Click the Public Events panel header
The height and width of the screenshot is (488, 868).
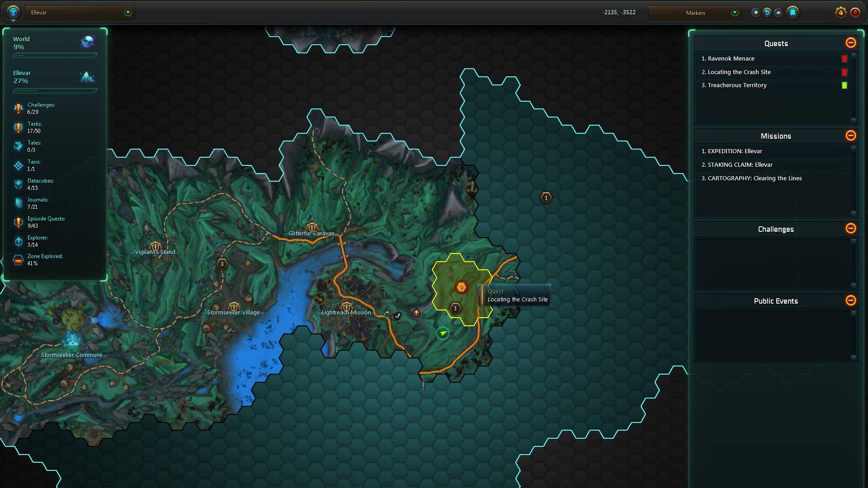point(776,301)
